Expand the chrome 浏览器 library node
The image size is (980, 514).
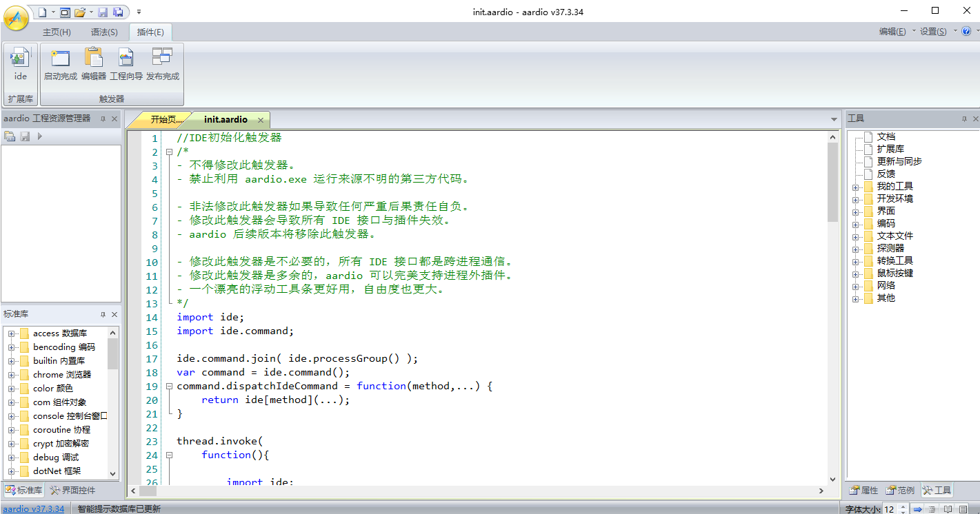[12, 375]
